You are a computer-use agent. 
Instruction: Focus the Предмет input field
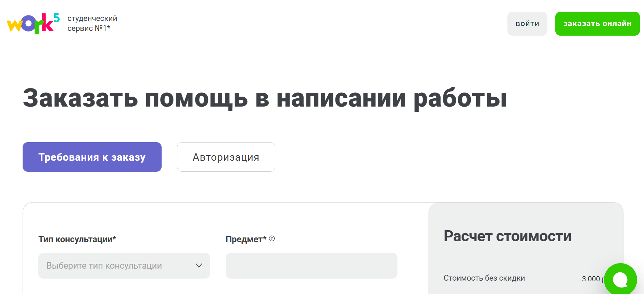pyautogui.click(x=311, y=266)
